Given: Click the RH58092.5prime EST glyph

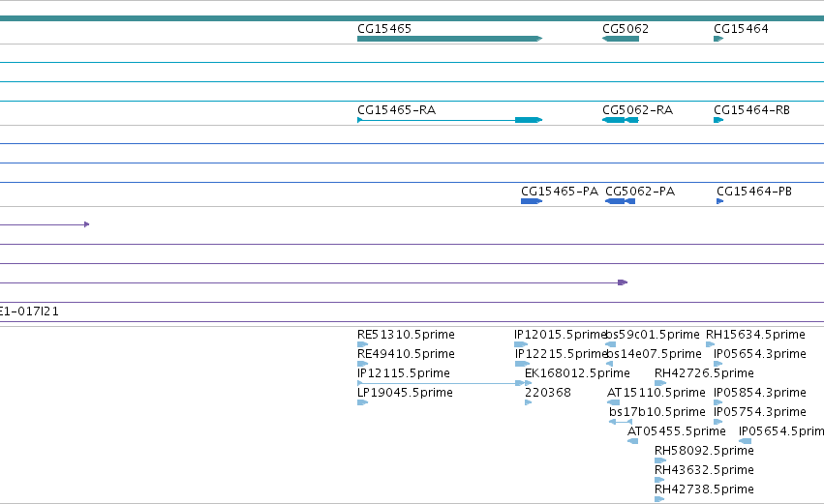Looking at the screenshot, I should (x=660, y=460).
